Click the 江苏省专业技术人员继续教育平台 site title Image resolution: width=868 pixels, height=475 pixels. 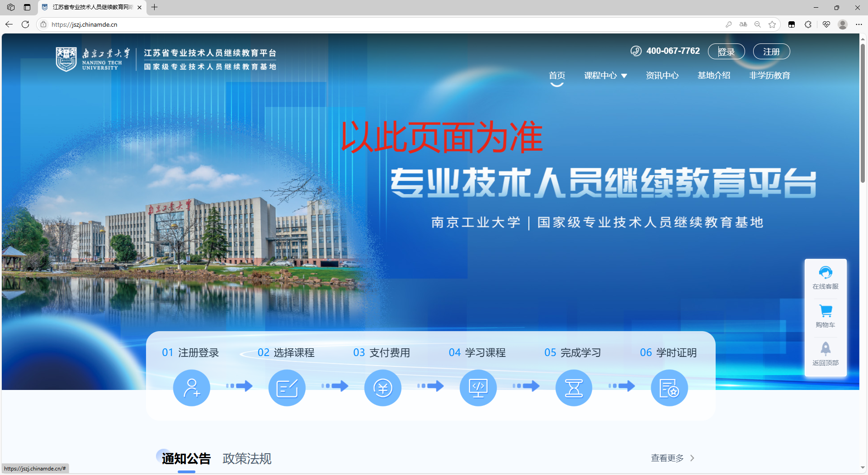click(210, 53)
